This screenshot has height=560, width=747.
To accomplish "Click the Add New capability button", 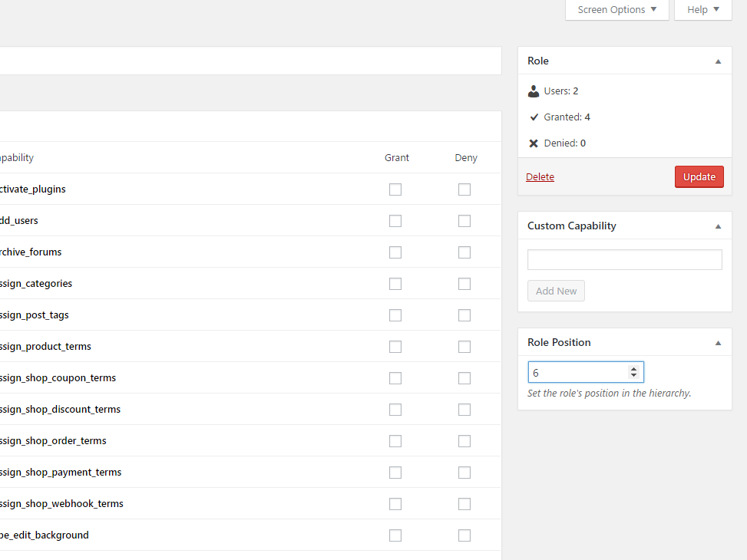I will click(x=556, y=292).
